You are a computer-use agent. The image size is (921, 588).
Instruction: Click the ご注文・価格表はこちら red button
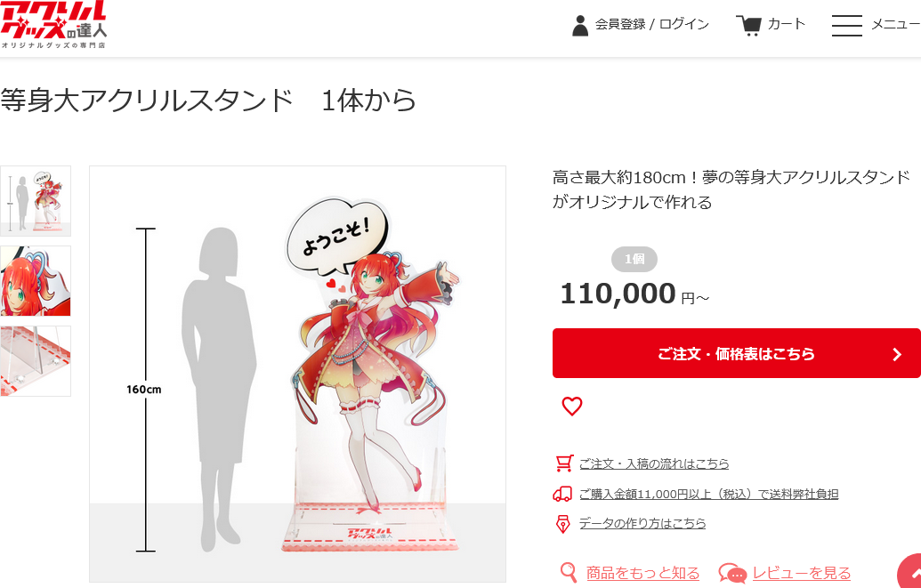pos(736,353)
